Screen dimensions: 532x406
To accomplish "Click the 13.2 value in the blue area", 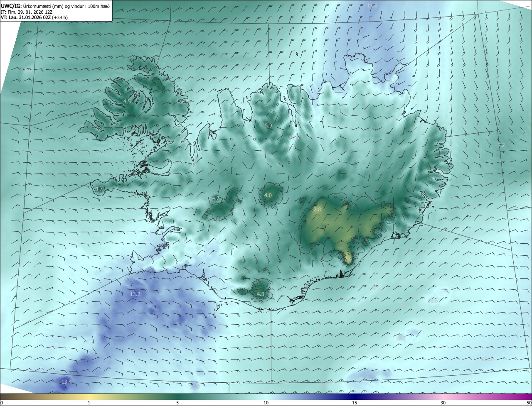I will point(135,294).
